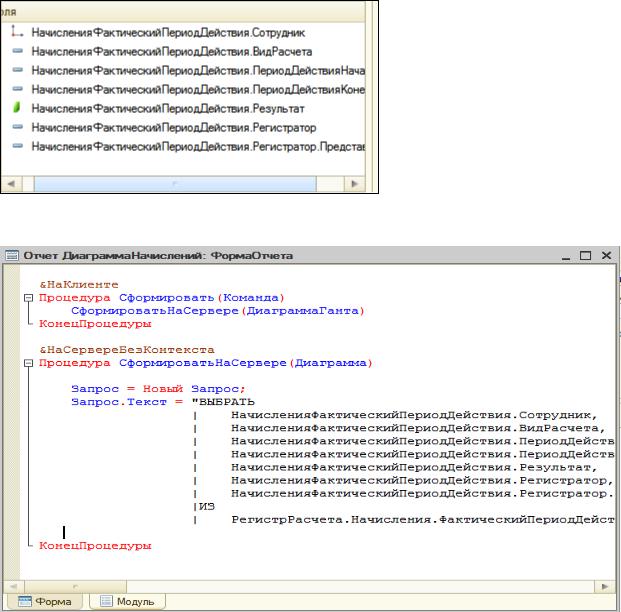Viewport: 621px width, 612px height.
Task: Select the field НачисленияФактическийПериодДействия.ВидРасчета in the list
Action: tap(172, 51)
